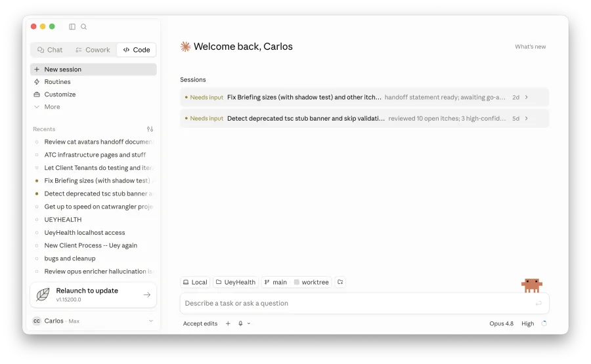The width and height of the screenshot is (591, 364).
Task: Toggle the sidebar panel icon
Action: coord(72,27)
